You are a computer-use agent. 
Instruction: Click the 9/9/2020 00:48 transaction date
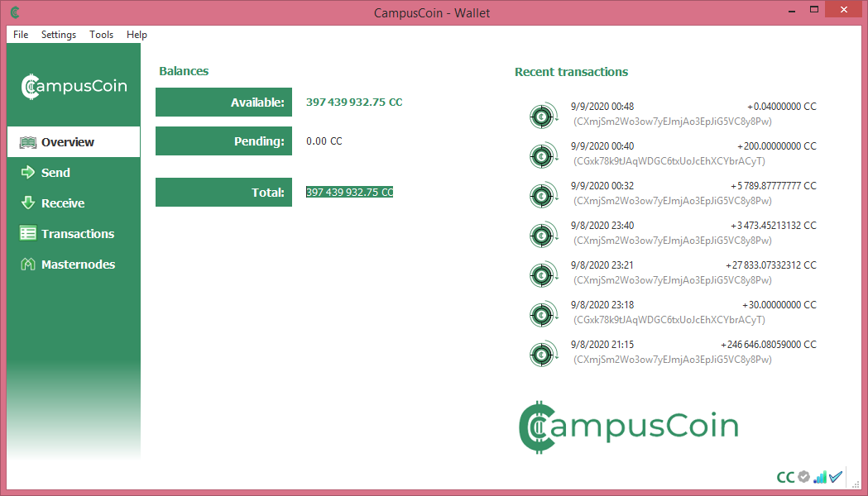[602, 107]
